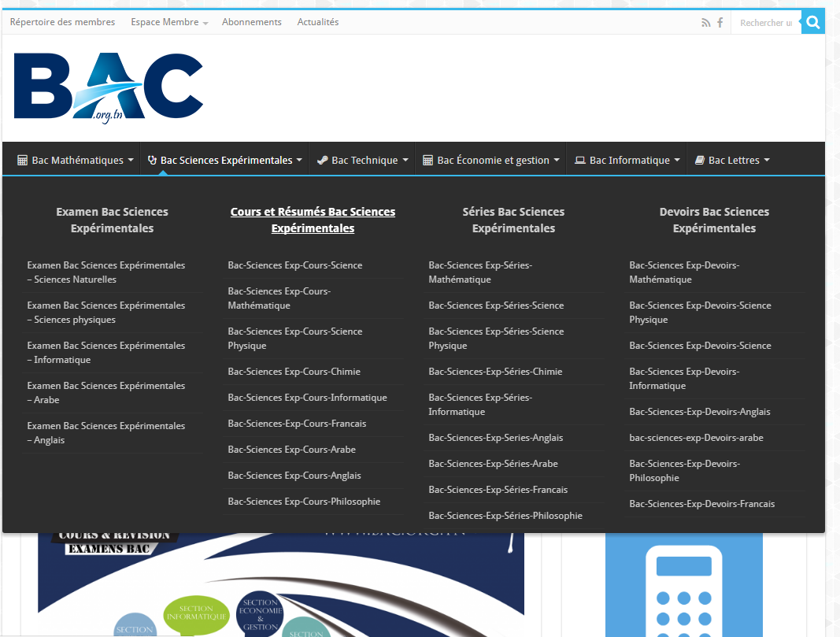Click into the Rechercher search field
840x637 pixels.
(765, 23)
